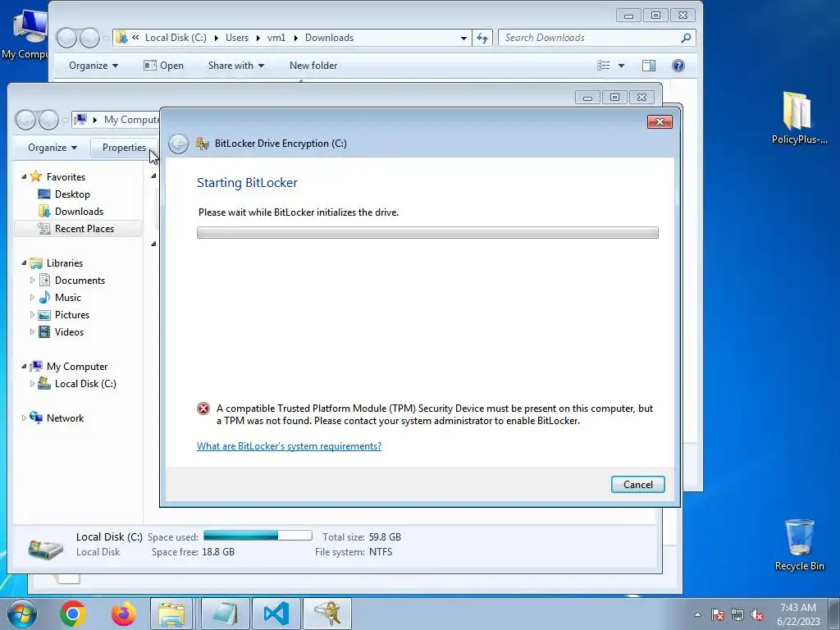
Task: Open BitLocker's system requirements link
Action: 289,445
